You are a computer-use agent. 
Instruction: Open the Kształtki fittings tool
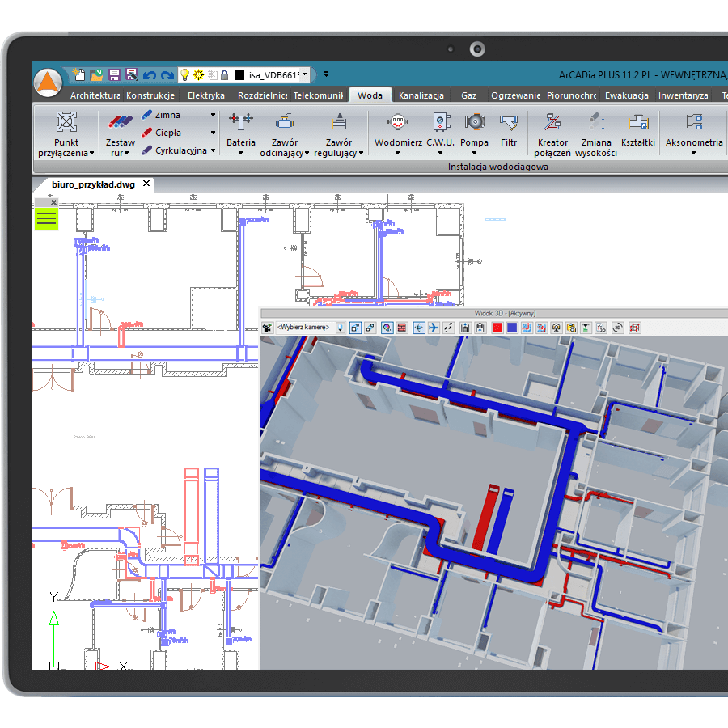coord(638,130)
